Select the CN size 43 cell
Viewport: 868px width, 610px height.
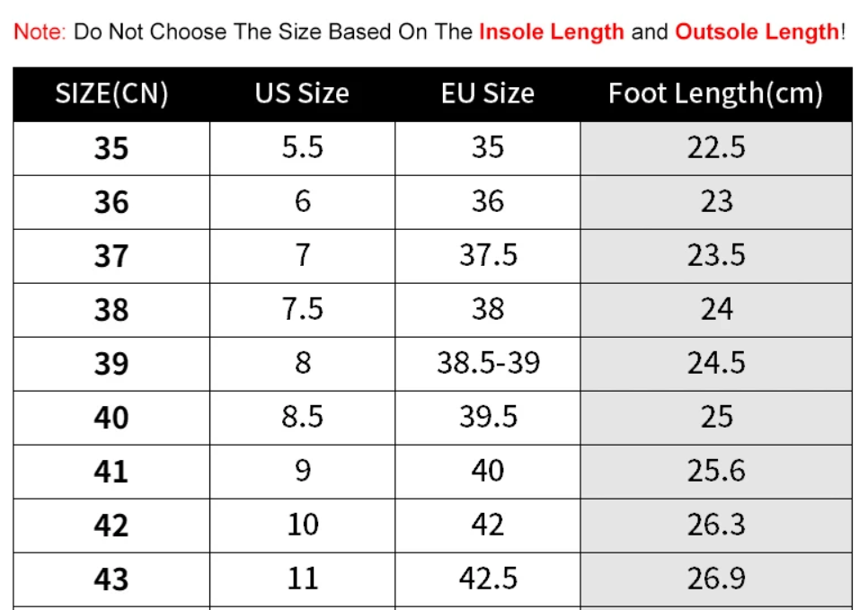coord(111,579)
